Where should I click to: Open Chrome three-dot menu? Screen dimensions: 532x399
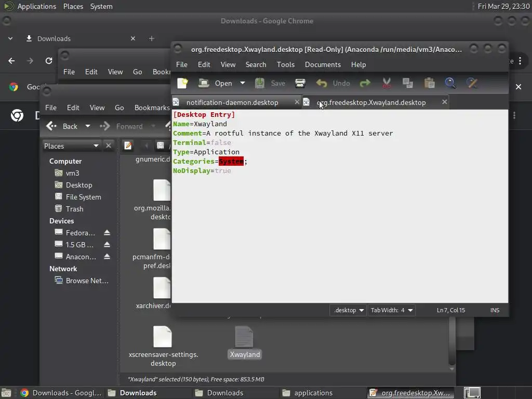pyautogui.click(x=520, y=61)
